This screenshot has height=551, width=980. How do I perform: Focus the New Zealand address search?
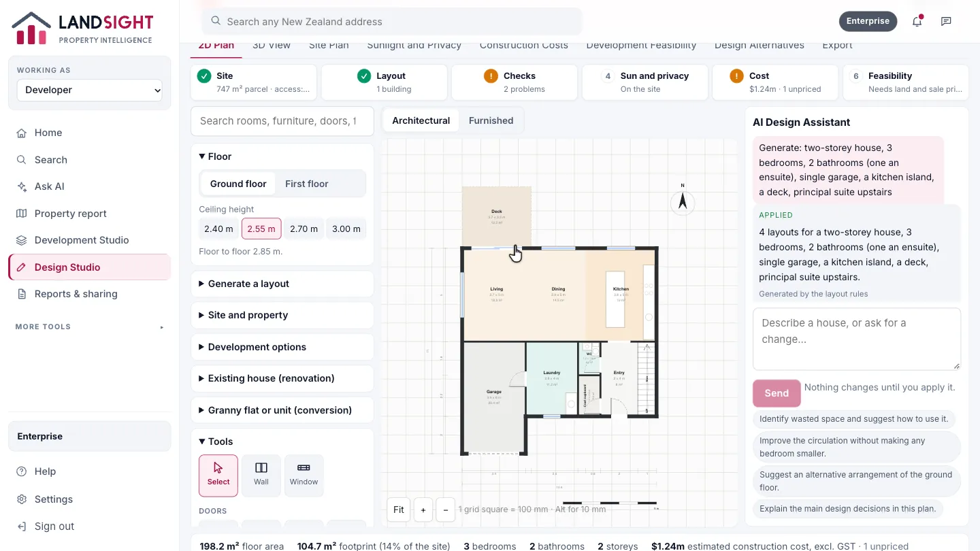pyautogui.click(x=392, y=22)
